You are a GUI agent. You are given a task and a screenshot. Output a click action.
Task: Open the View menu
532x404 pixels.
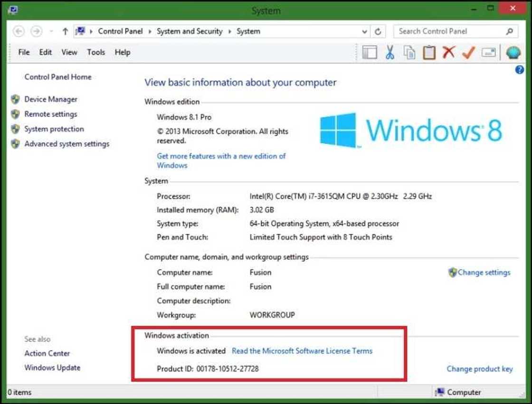pos(69,52)
